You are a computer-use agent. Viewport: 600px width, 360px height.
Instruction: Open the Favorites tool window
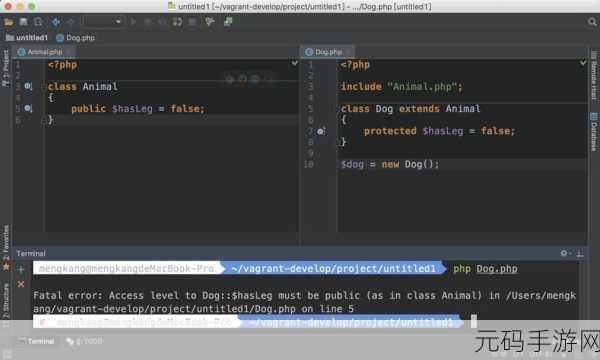click(x=6, y=248)
